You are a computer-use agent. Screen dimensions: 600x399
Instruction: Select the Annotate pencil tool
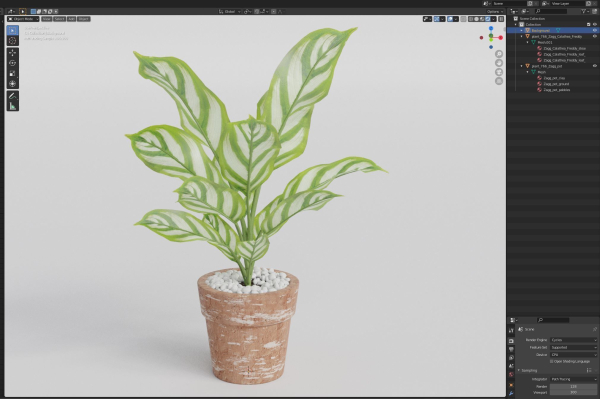[13, 96]
